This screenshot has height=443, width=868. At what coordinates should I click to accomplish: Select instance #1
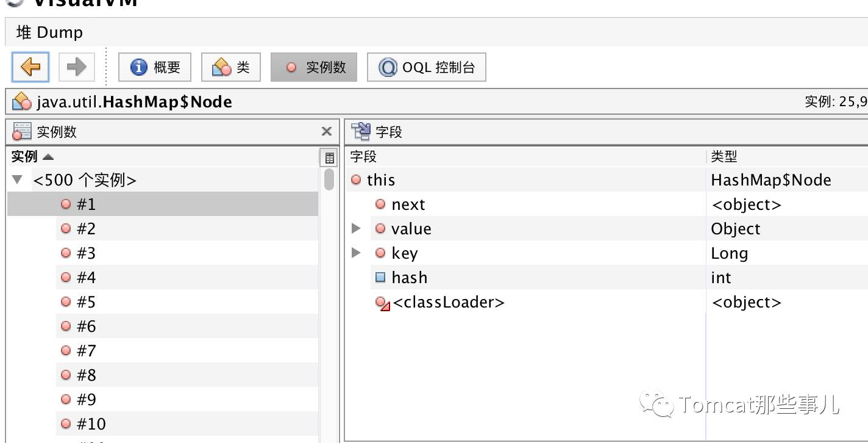pyautogui.click(x=163, y=204)
